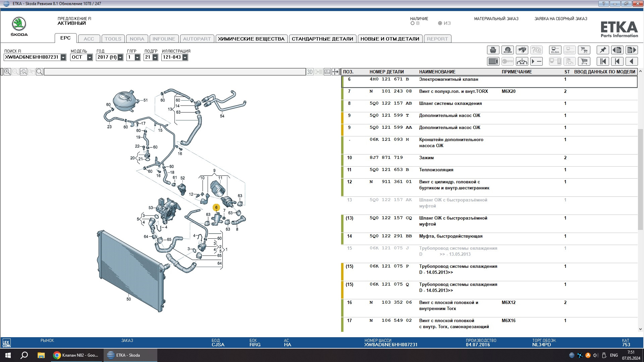Open the ХИМИЧЕСКИЕ ВЕЩЕСТВА tab

pyautogui.click(x=251, y=39)
